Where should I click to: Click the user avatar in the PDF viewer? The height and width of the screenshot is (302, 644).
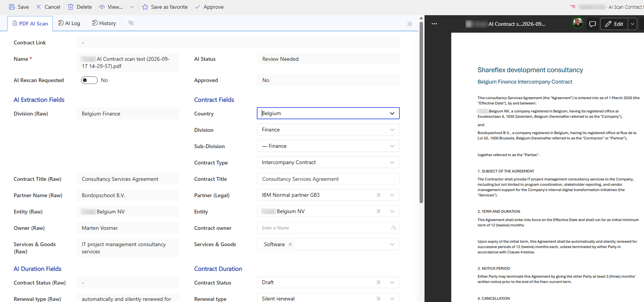click(578, 23)
